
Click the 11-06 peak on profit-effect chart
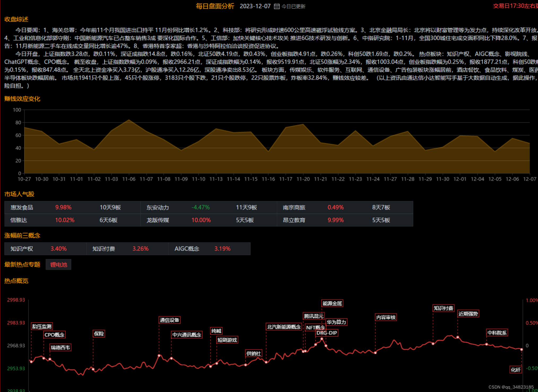tap(129, 120)
